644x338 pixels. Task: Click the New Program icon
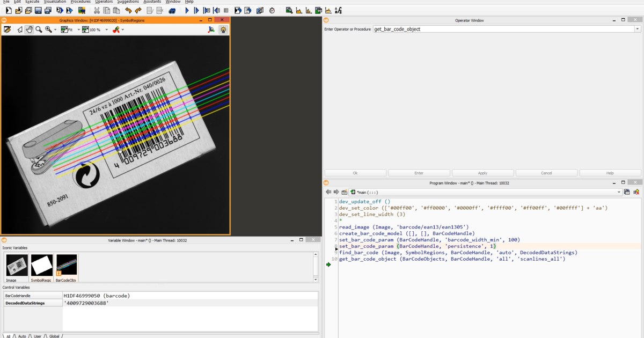(x=9, y=10)
